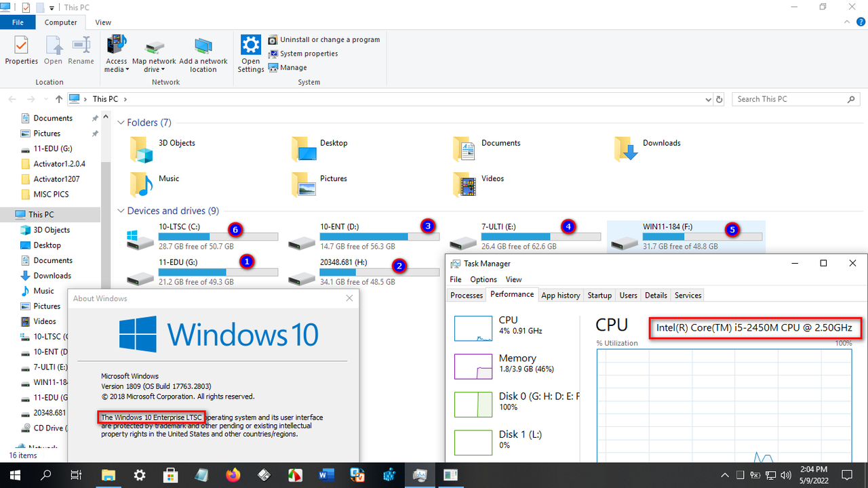Click the Firefox icon on the taskbar
This screenshot has width=868, height=488.
point(233,474)
